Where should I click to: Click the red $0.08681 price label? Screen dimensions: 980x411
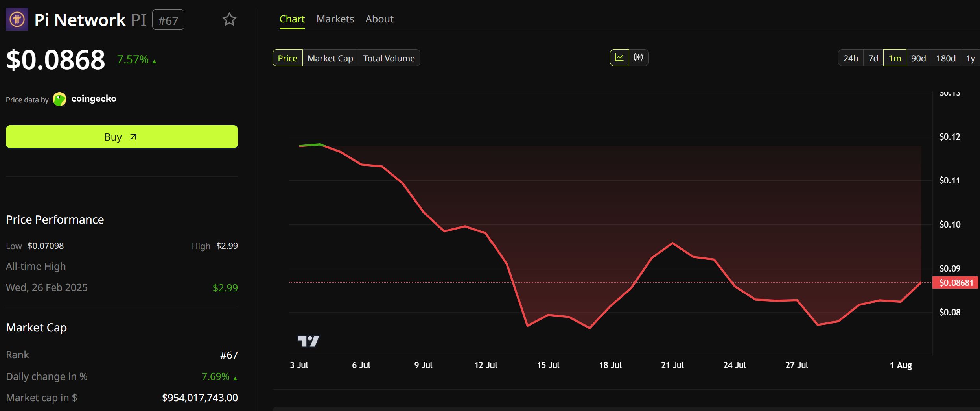pyautogui.click(x=955, y=283)
